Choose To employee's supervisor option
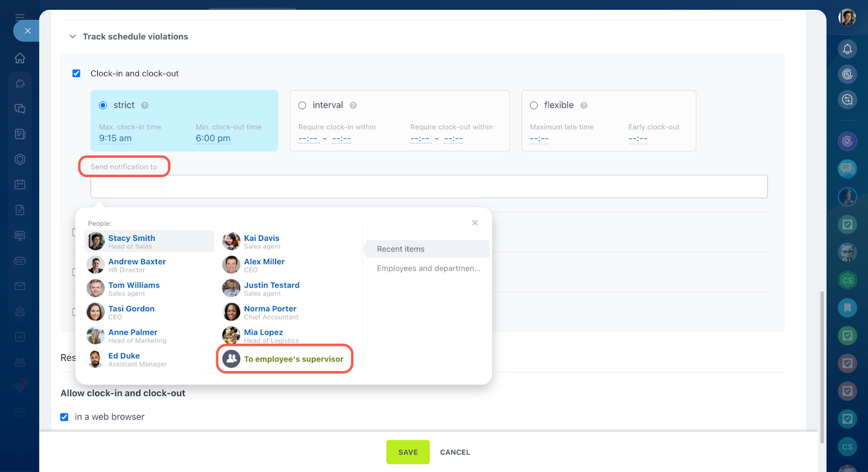The width and height of the screenshot is (868, 472). 293,359
